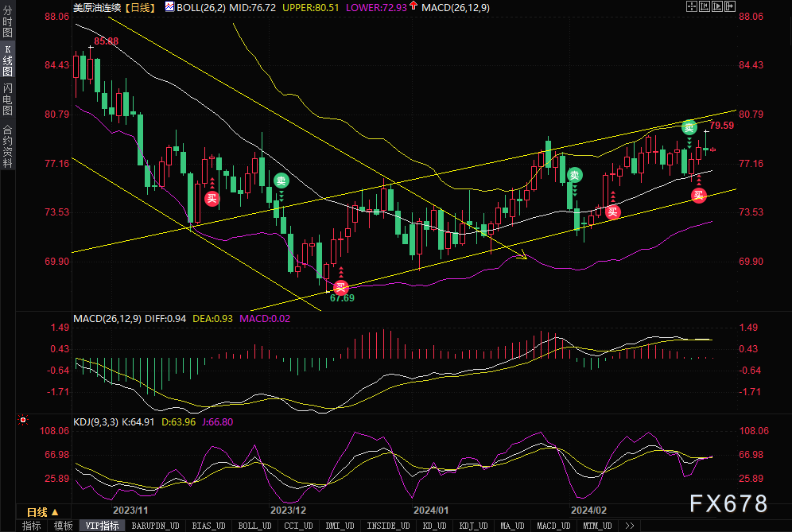Open 闪电图 view in left sidebar

(7, 99)
